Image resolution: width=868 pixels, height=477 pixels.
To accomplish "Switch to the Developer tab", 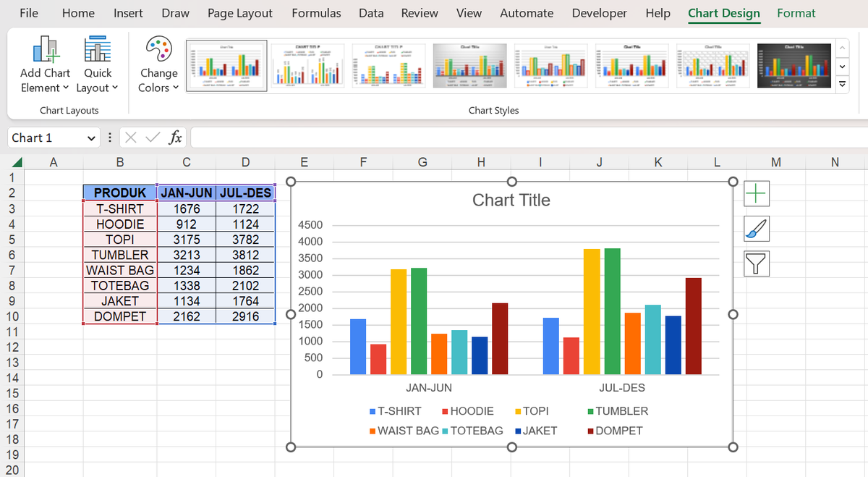I will 599,13.
